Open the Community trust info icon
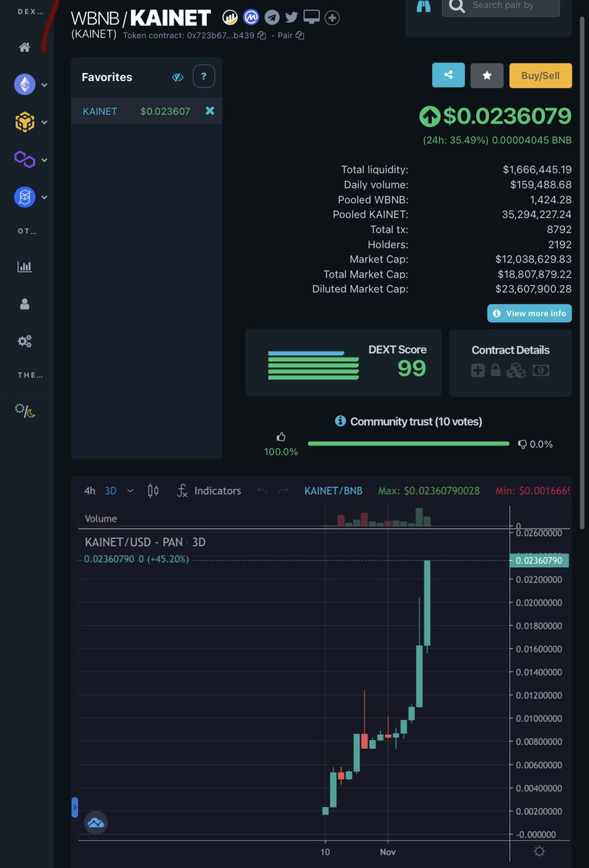 340,421
